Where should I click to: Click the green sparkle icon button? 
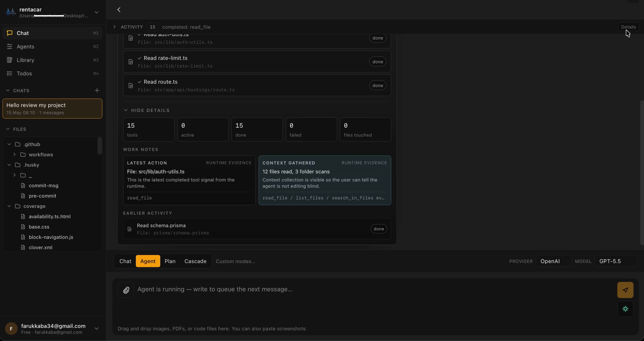click(625, 309)
